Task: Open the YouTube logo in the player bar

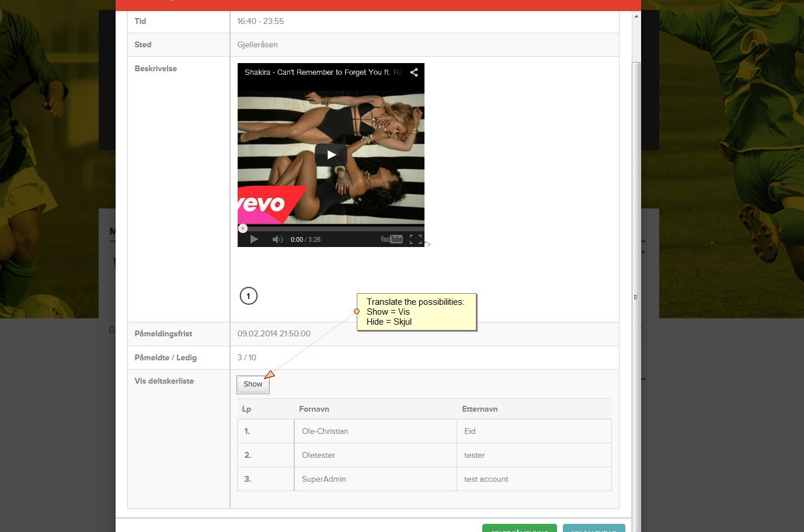Action: click(x=392, y=239)
